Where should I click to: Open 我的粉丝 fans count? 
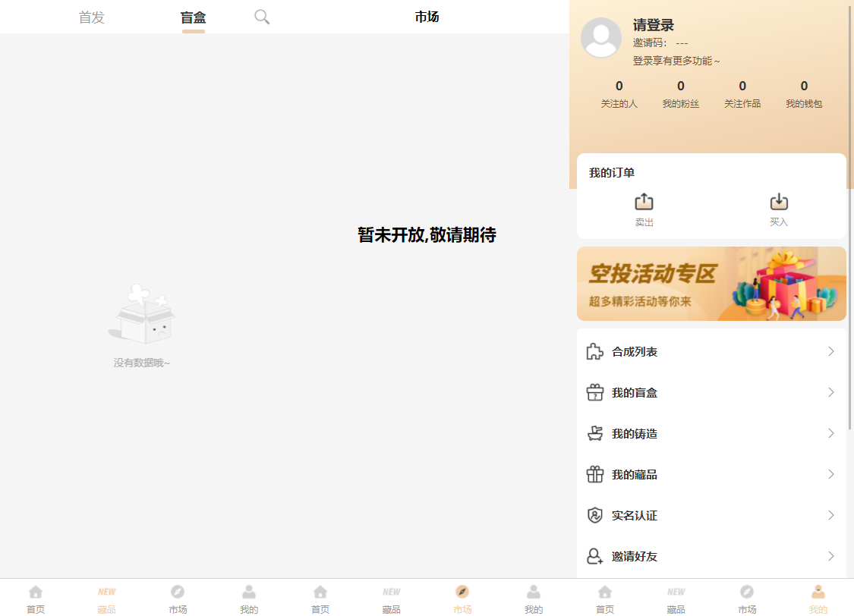pyautogui.click(x=681, y=94)
